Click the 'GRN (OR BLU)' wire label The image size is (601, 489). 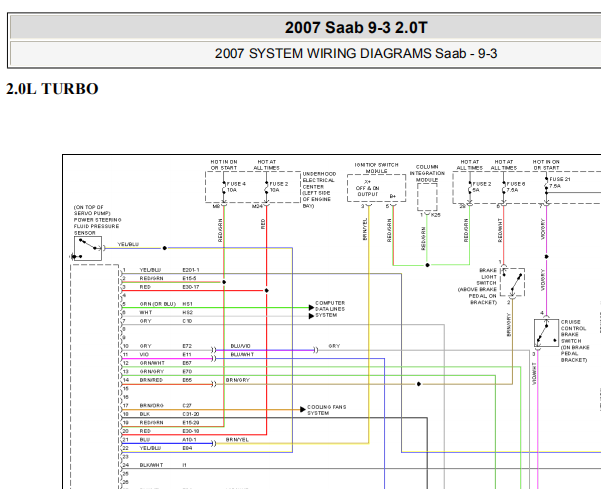point(158,304)
